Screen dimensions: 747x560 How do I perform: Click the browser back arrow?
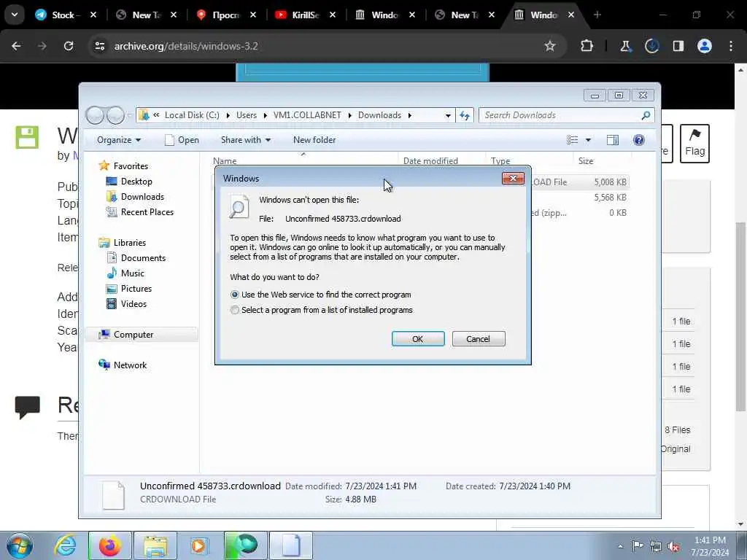tap(16, 46)
